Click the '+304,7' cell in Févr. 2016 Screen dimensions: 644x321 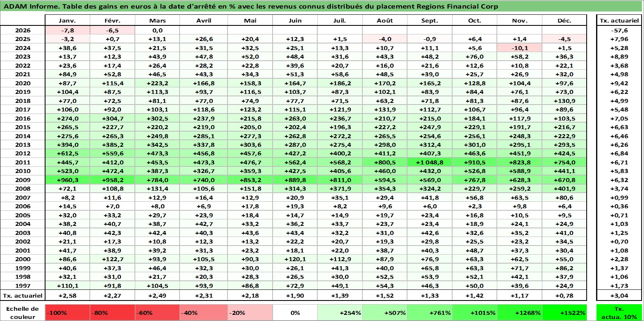(113, 118)
